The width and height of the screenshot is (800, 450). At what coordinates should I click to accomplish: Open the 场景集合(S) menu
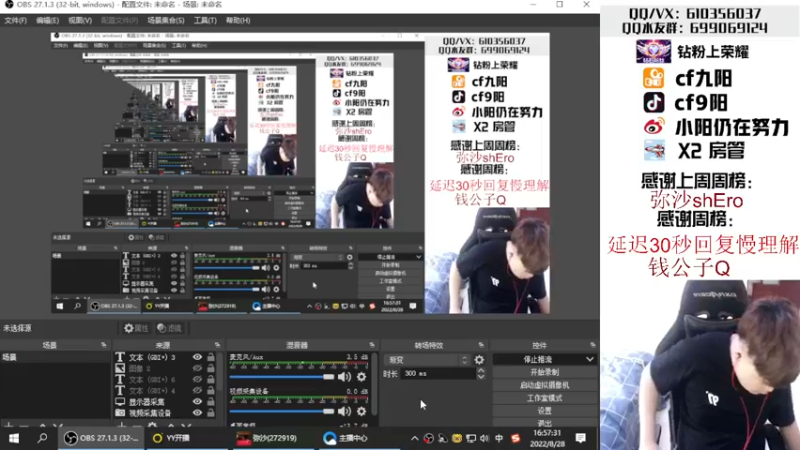pos(166,20)
